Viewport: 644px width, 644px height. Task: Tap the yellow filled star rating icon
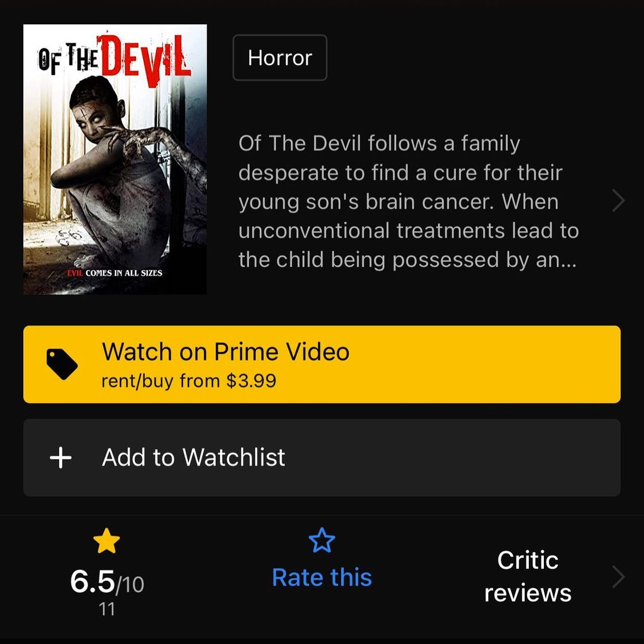point(107,541)
